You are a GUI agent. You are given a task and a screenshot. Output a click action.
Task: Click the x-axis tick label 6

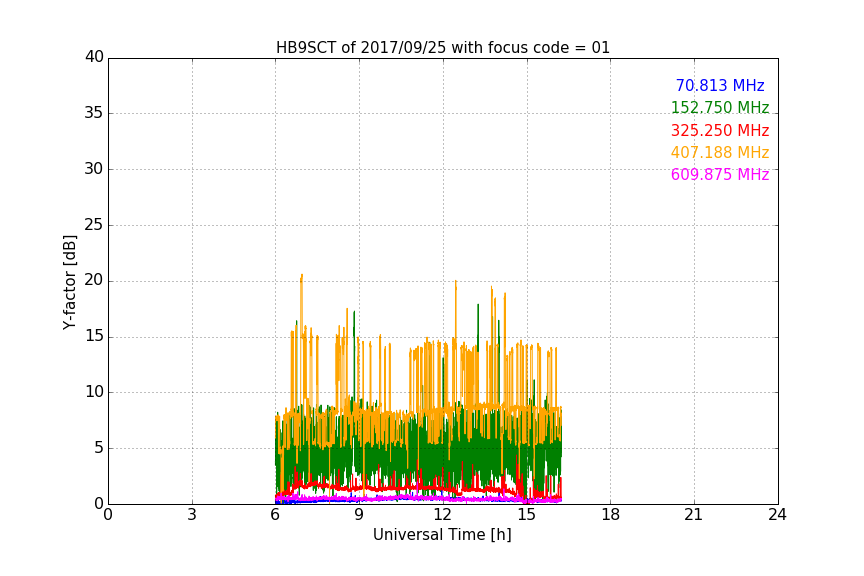(275, 515)
